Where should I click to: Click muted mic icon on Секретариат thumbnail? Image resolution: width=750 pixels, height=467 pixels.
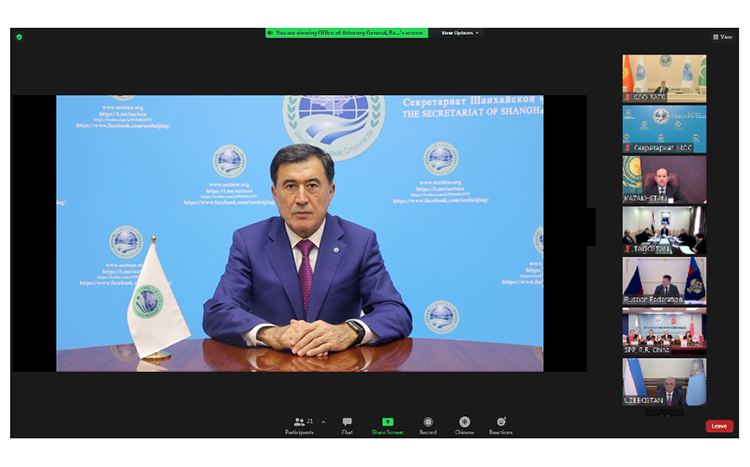pyautogui.click(x=627, y=148)
